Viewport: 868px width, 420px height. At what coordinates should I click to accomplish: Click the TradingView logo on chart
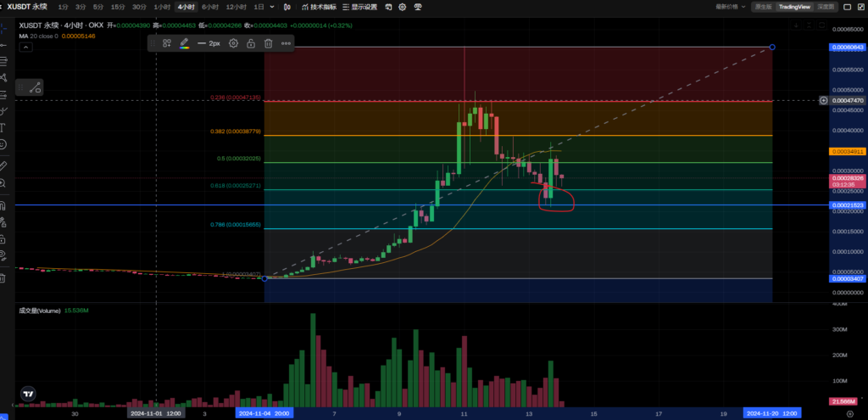click(28, 393)
